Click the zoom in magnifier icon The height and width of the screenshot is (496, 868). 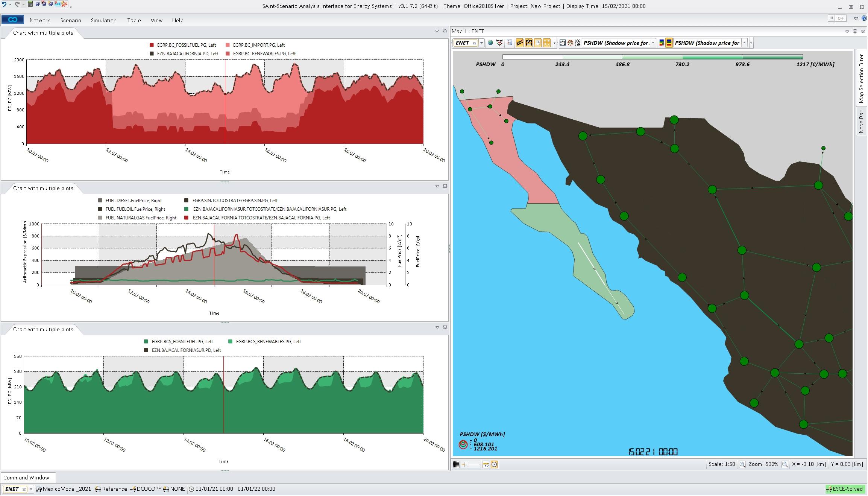(x=742, y=464)
